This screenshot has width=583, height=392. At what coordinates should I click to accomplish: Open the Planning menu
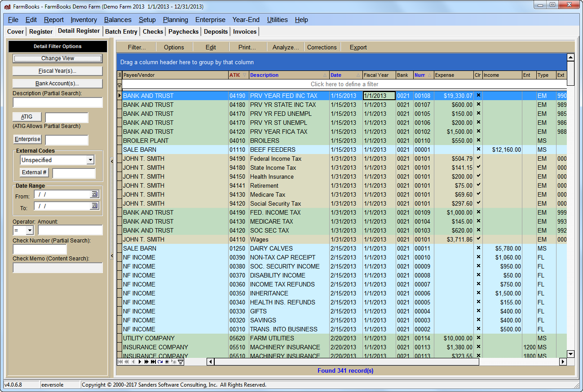pos(175,20)
